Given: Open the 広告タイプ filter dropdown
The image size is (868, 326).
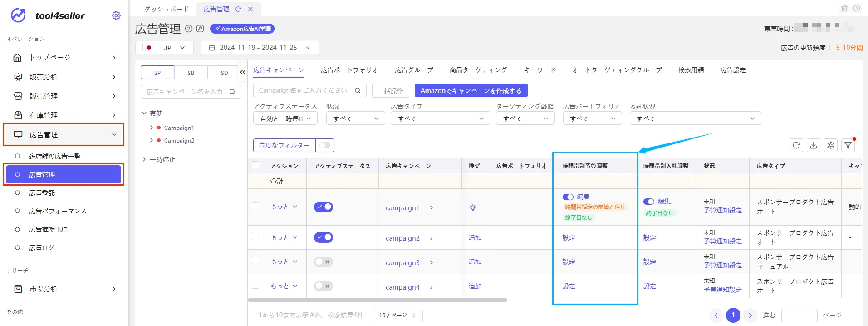Looking at the screenshot, I should coord(441,119).
